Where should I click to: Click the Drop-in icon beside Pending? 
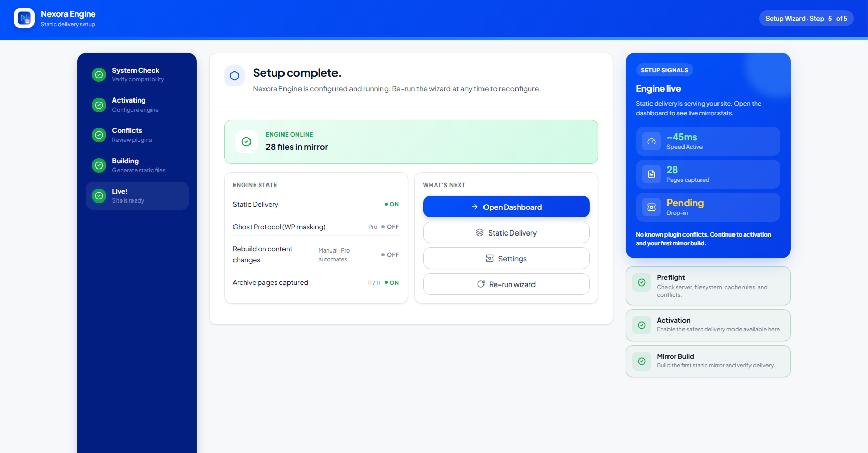[652, 207]
